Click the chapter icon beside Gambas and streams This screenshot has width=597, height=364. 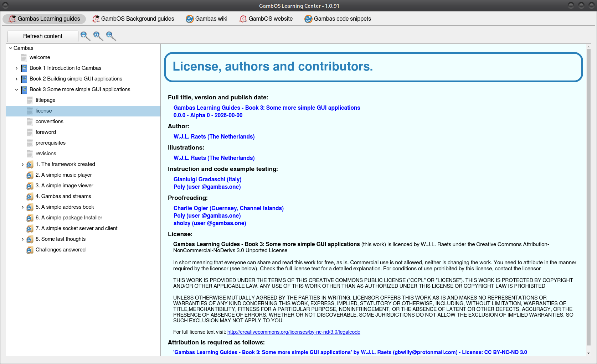pyautogui.click(x=30, y=196)
